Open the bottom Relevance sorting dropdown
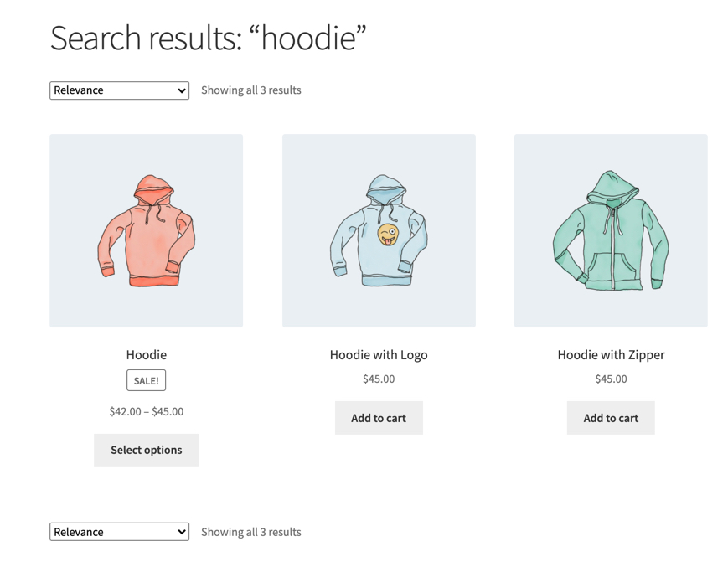 (119, 532)
